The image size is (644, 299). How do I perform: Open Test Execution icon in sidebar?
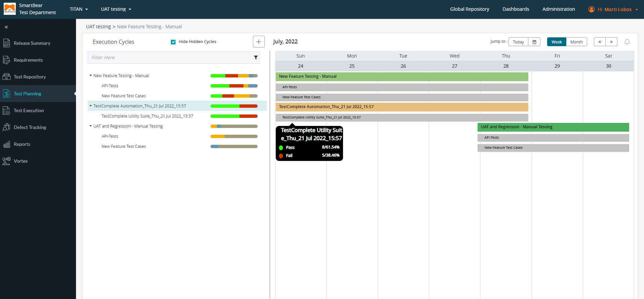6,110
